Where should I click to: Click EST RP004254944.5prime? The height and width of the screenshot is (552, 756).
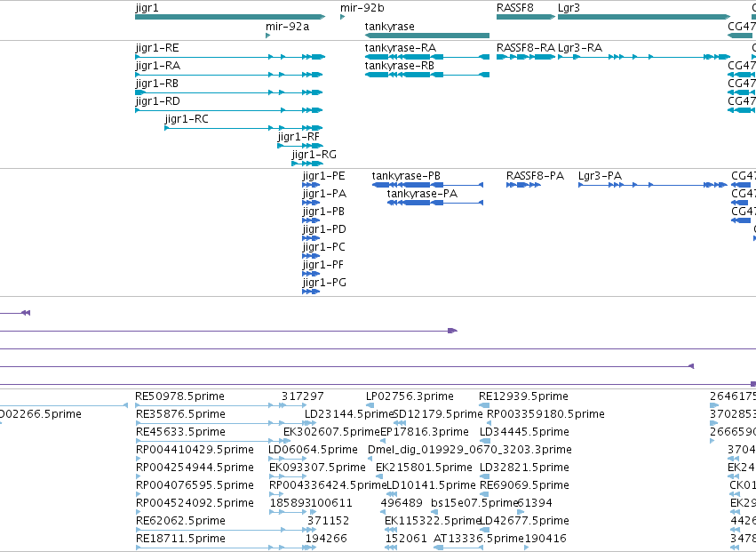pyautogui.click(x=138, y=476)
